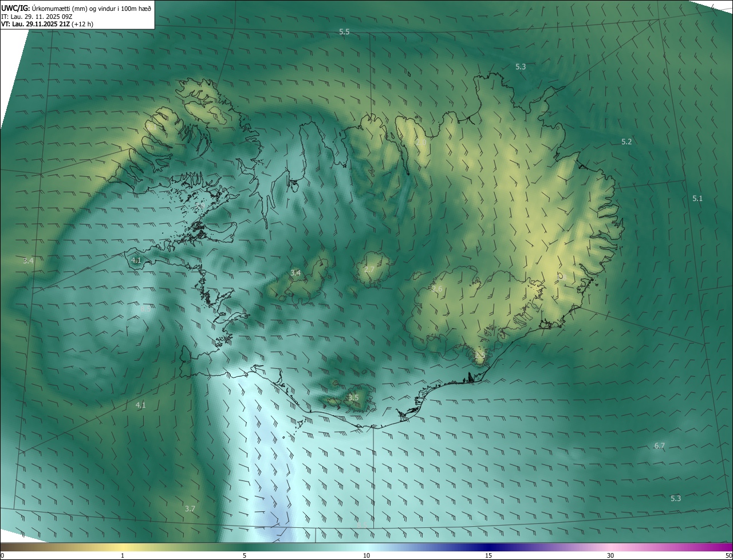This screenshot has width=733, height=560.
Task: Click the 4.1 label on the western peninsula tip
Action: tap(136, 260)
